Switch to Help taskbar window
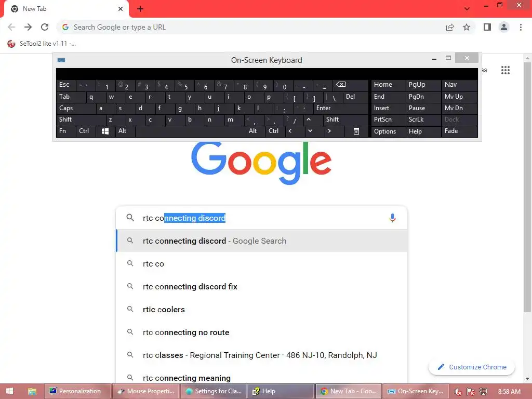This screenshot has height=399, width=532. coord(281,391)
